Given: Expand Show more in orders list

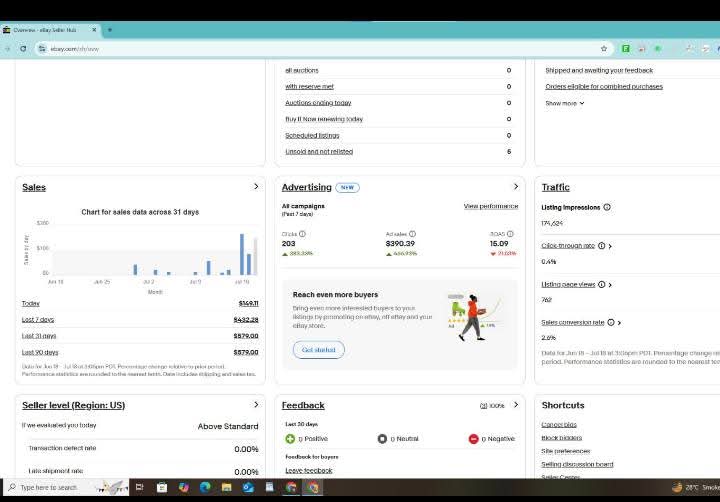Looking at the screenshot, I should pos(564,103).
